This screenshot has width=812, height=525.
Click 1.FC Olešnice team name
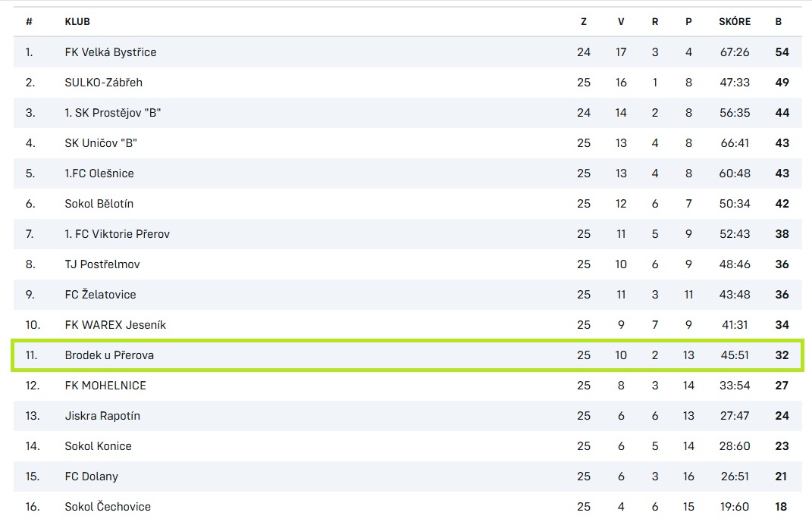point(99,173)
